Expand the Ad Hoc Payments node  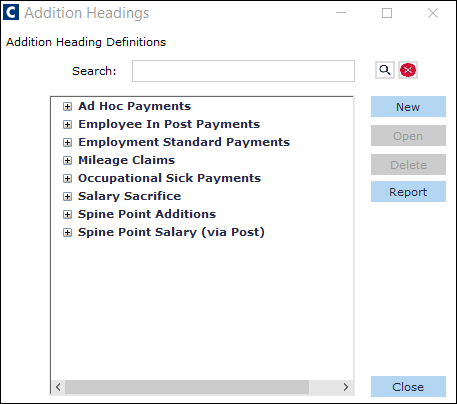67,106
